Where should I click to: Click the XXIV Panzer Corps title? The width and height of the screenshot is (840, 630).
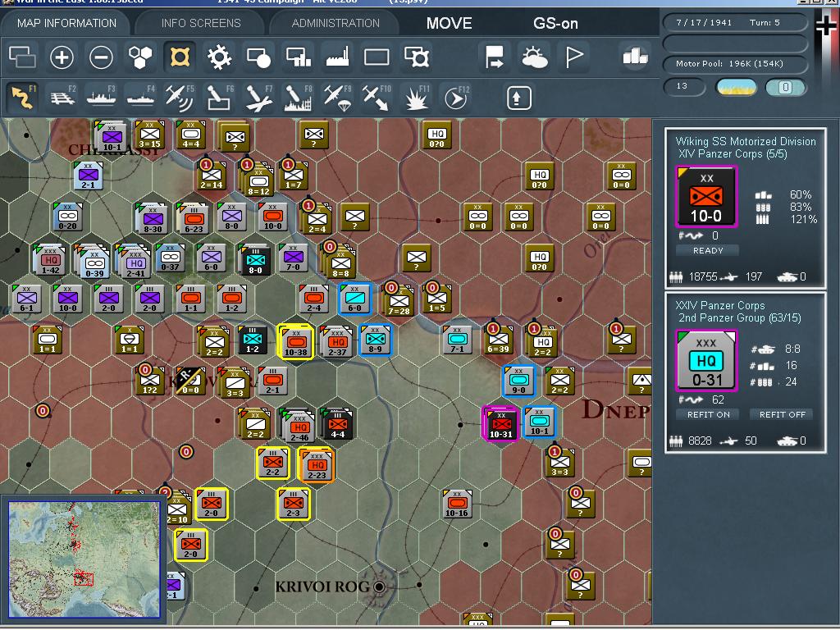coord(720,305)
